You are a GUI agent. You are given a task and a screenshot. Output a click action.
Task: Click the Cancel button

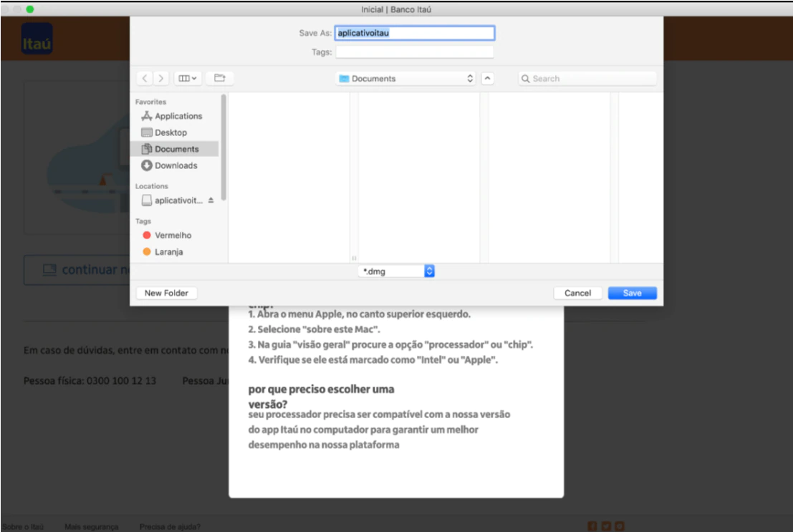(577, 293)
